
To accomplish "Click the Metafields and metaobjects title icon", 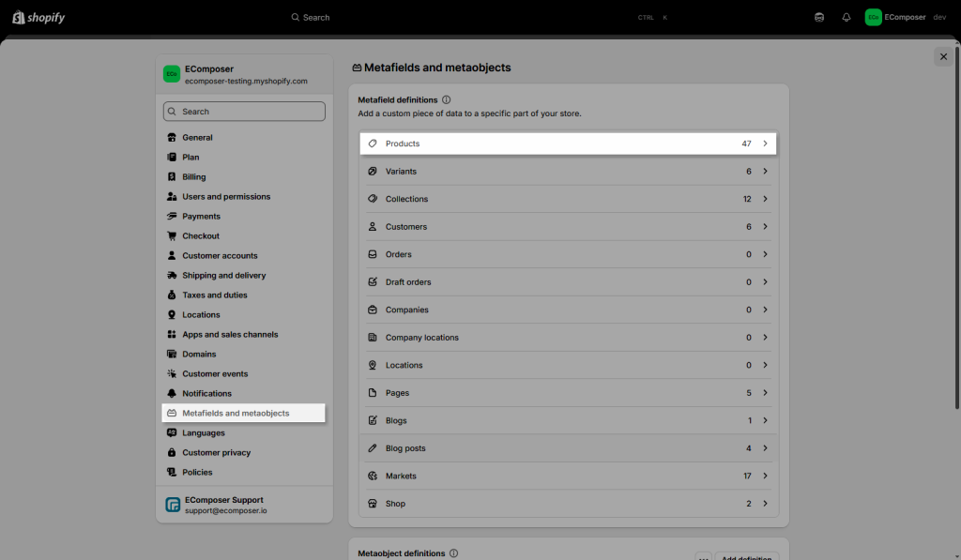I will pos(357,68).
